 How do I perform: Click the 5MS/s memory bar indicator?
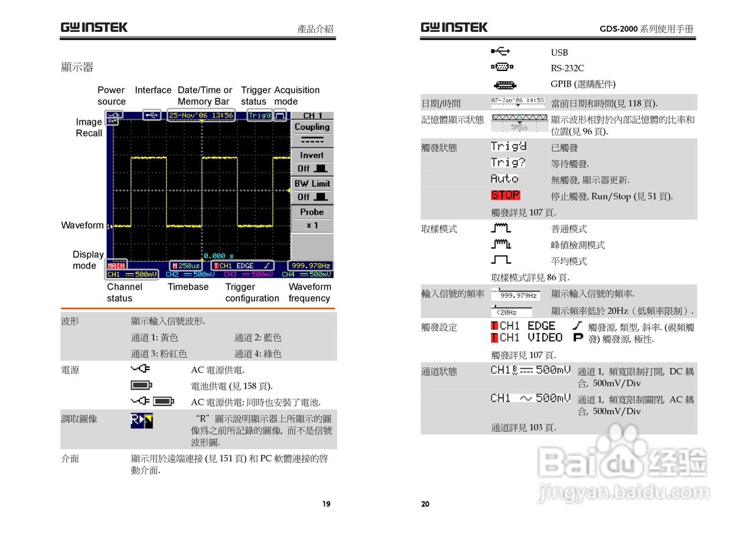pyautogui.click(x=519, y=121)
